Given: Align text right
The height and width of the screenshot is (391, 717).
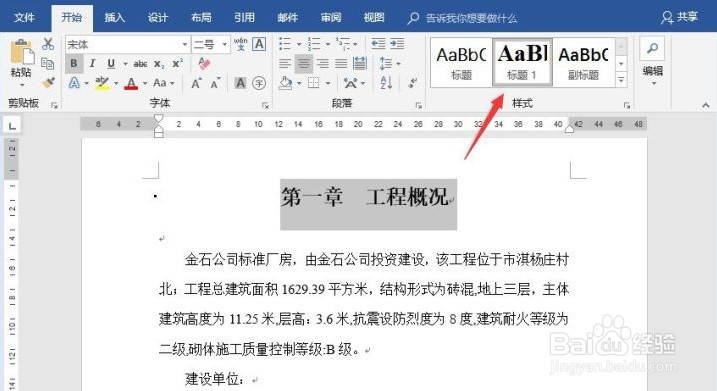Looking at the screenshot, I should tap(322, 64).
